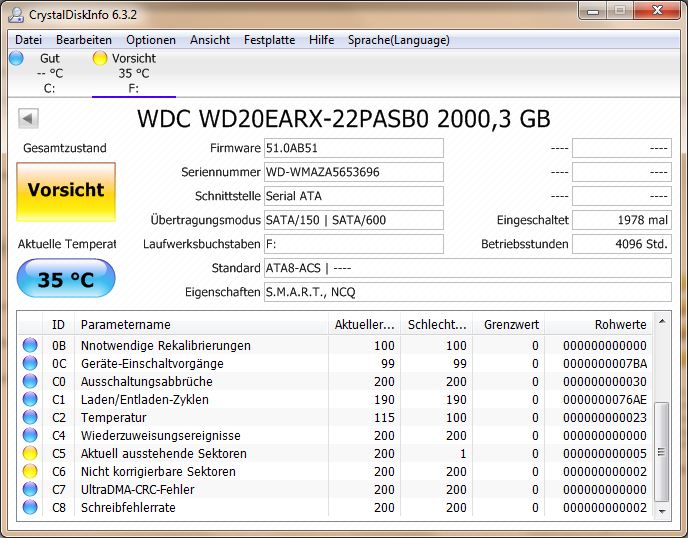Click the Rohwerte column header
Screen dimensions: 688x538
click(598, 324)
